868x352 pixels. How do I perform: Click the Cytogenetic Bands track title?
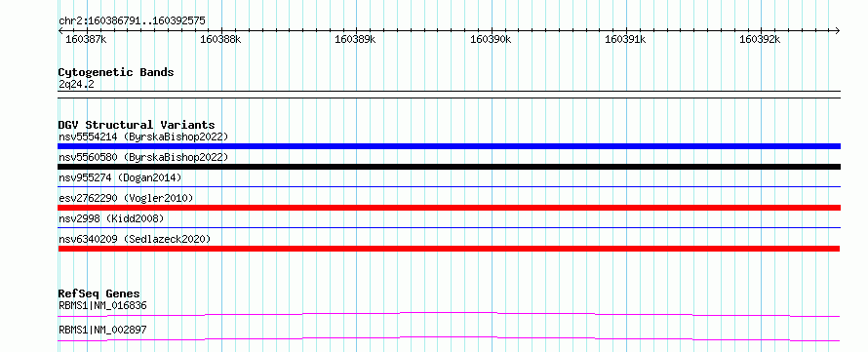(116, 72)
